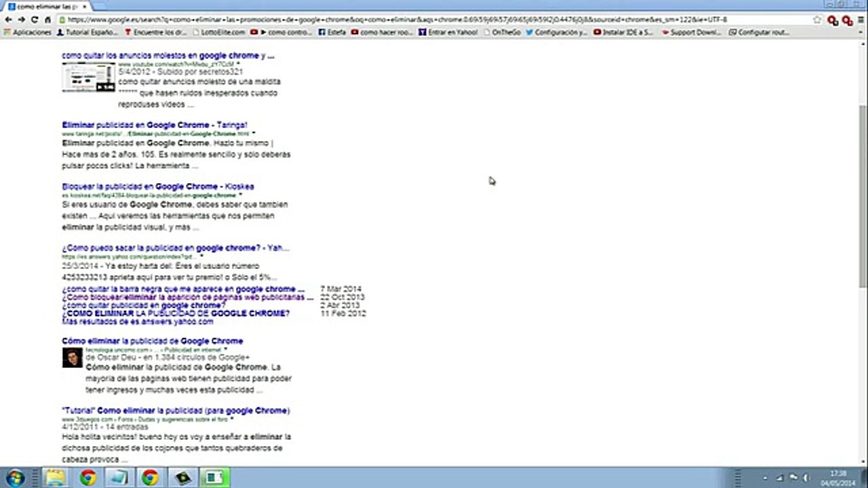Screen dimensions: 868x488
Task: Expand dropdown arrow beside kioskea.net result URL
Action: click(x=240, y=195)
